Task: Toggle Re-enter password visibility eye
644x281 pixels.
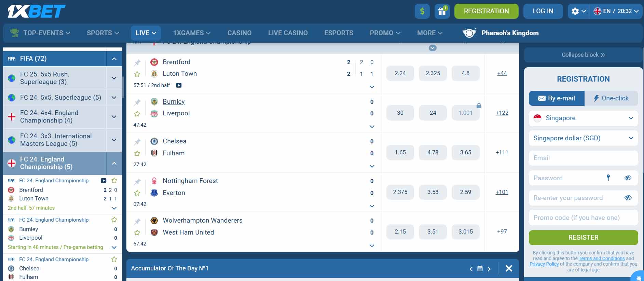Action: [628, 198]
